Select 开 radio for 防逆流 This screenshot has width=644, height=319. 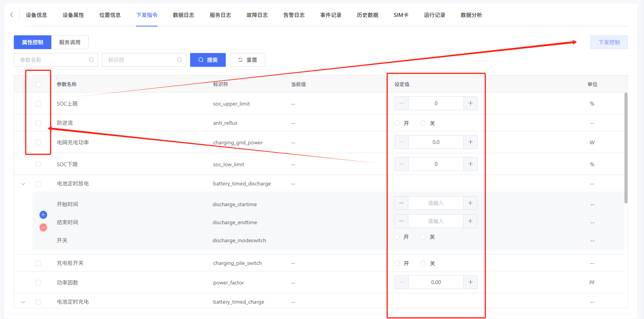tap(397, 123)
